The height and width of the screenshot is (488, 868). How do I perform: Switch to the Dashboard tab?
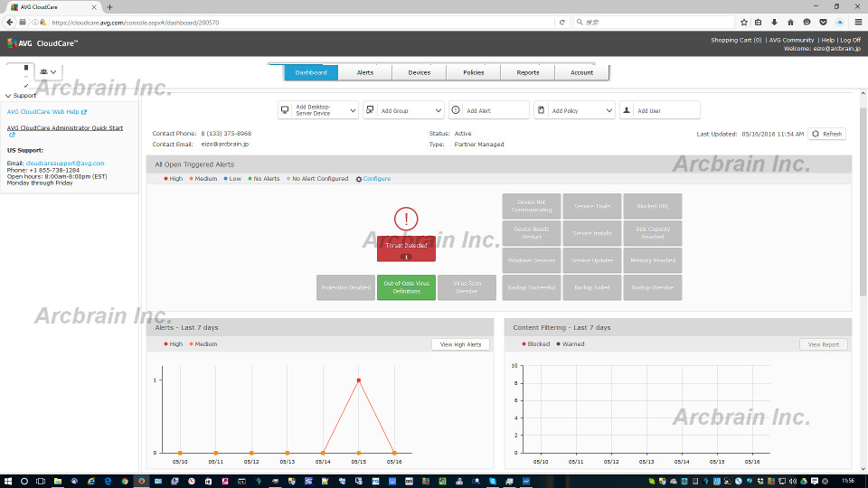[x=310, y=72]
